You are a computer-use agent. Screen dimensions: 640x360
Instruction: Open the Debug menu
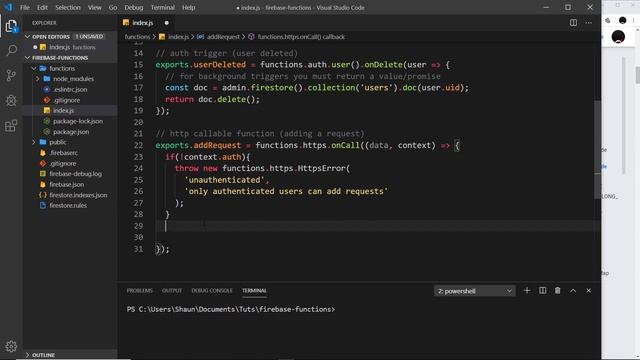pyautogui.click(x=133, y=7)
